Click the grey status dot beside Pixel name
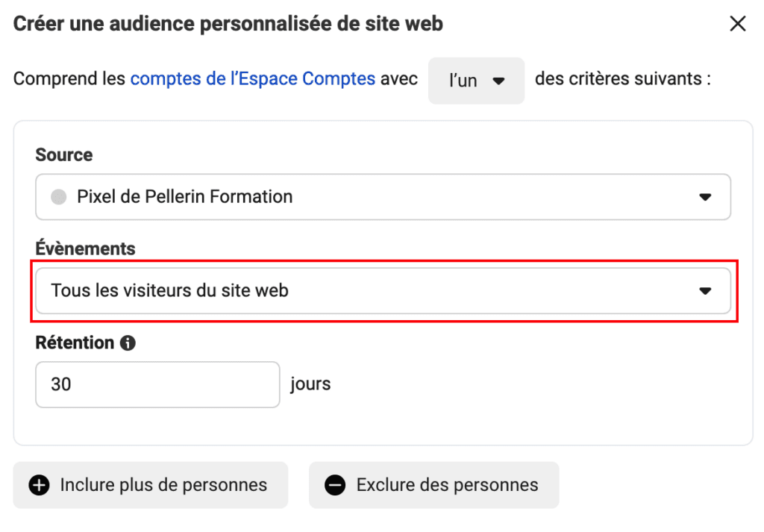This screenshot has width=764, height=532. coord(58,197)
